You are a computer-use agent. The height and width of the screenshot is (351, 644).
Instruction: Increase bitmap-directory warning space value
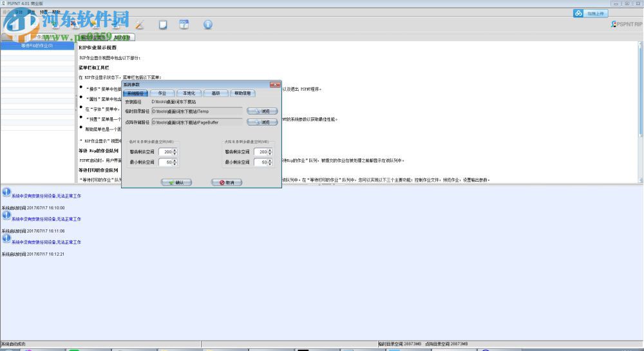pyautogui.click(x=270, y=150)
